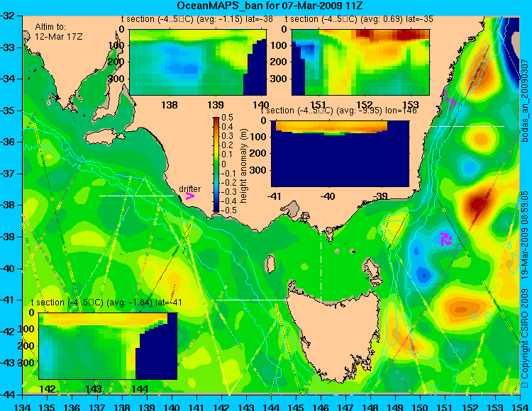This screenshot has height=411, width=532.
Task: Click the 138 longitude tick on lat=-38 section
Action: (x=170, y=105)
